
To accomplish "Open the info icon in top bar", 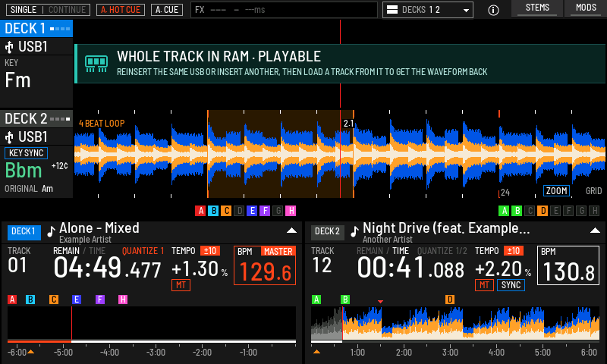I will [x=493, y=10].
